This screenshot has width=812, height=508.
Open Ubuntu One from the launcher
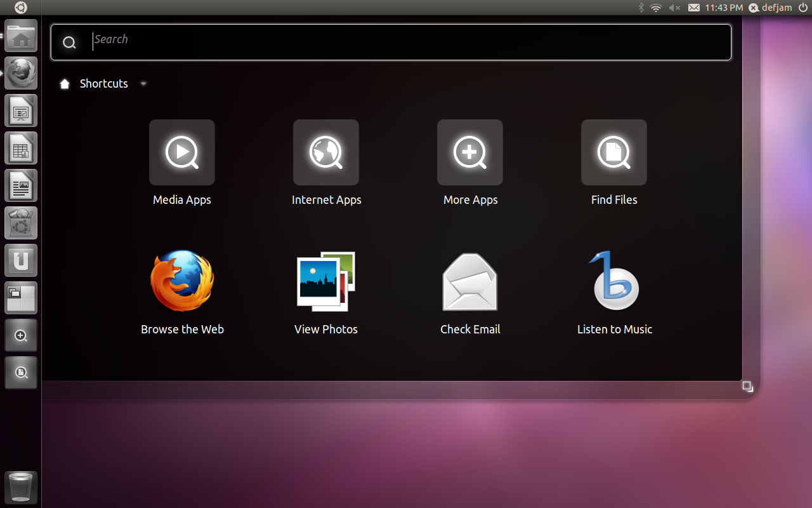click(x=21, y=261)
